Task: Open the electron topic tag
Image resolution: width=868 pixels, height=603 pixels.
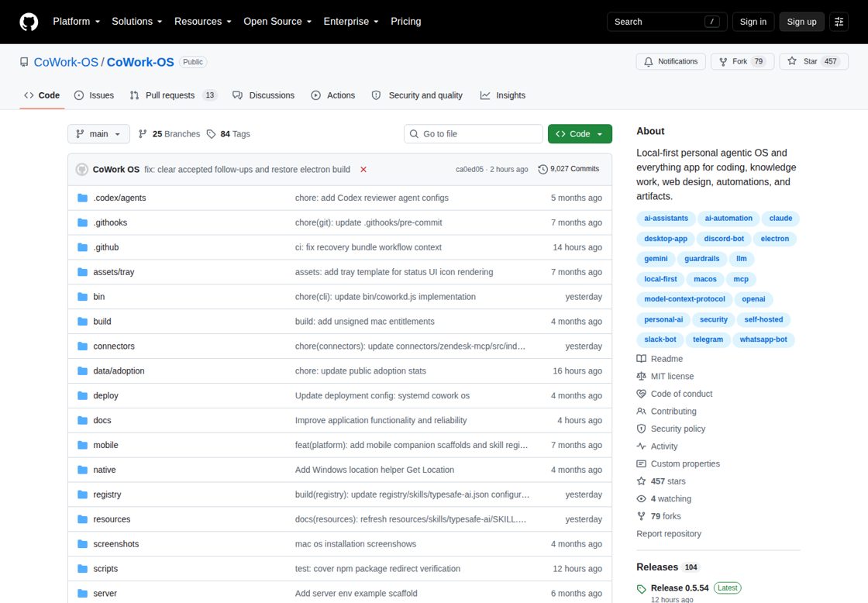Action: 774,239
